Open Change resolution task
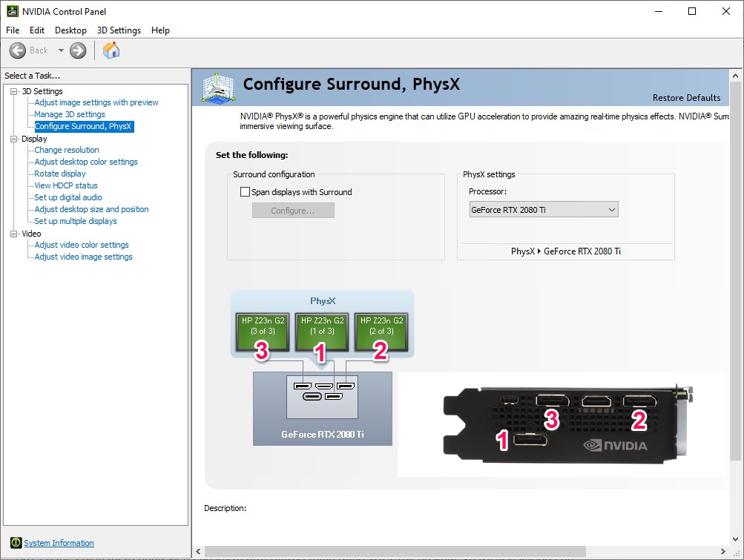 pyautogui.click(x=67, y=150)
